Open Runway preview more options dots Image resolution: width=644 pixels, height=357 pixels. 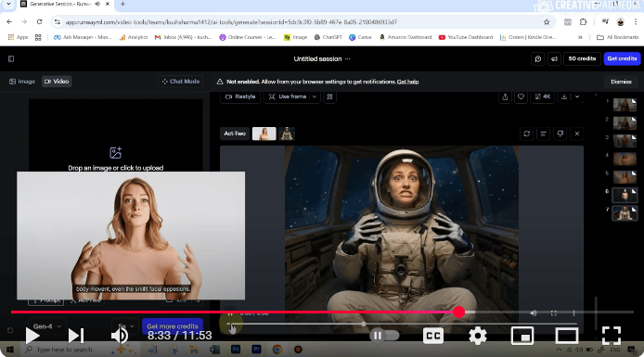pos(573,313)
